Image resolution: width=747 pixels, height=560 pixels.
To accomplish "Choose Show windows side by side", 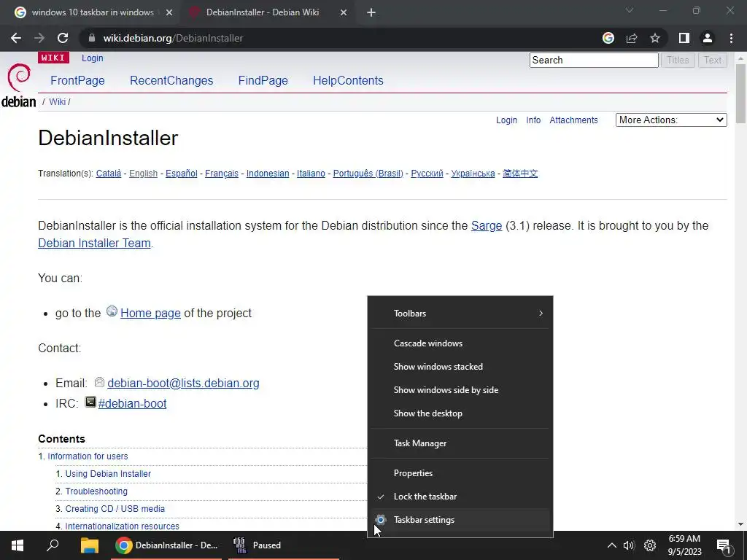I will coord(461,390).
